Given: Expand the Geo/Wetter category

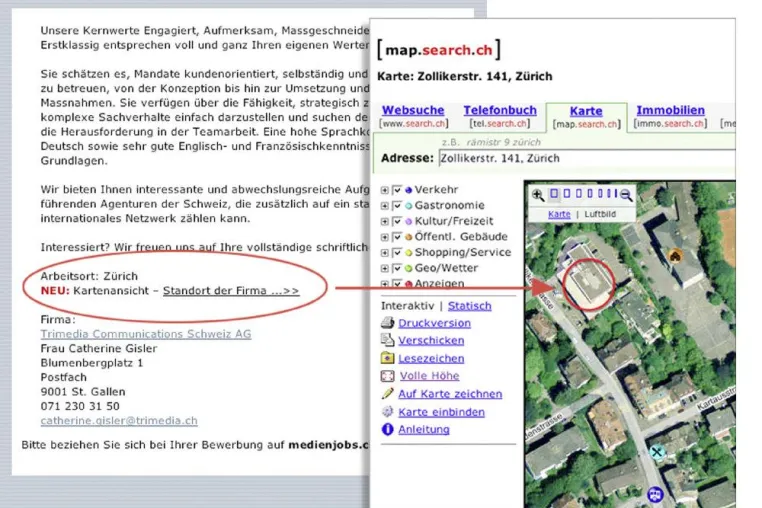Looking at the screenshot, I should 385,268.
